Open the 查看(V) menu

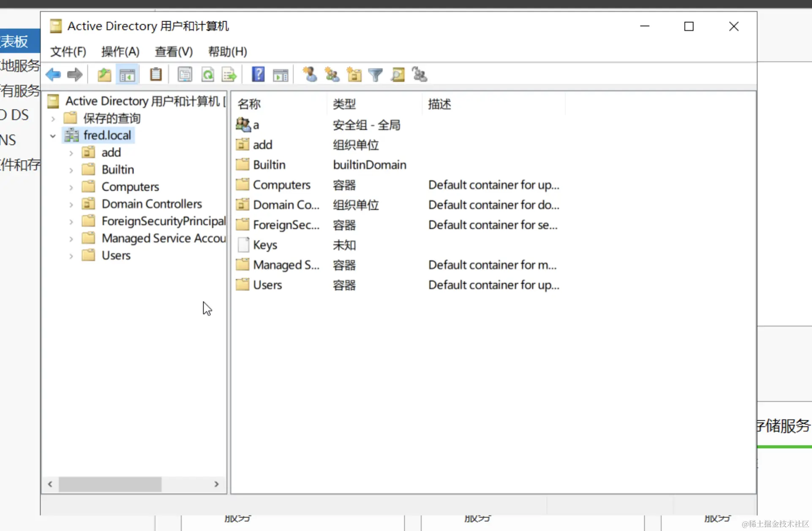click(x=174, y=52)
